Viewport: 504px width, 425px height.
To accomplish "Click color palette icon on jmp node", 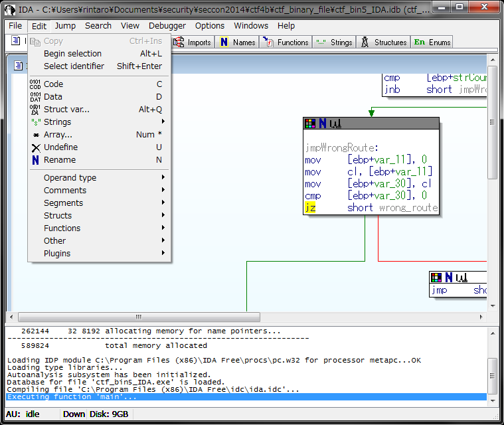I will pyautogui.click(x=436, y=278).
